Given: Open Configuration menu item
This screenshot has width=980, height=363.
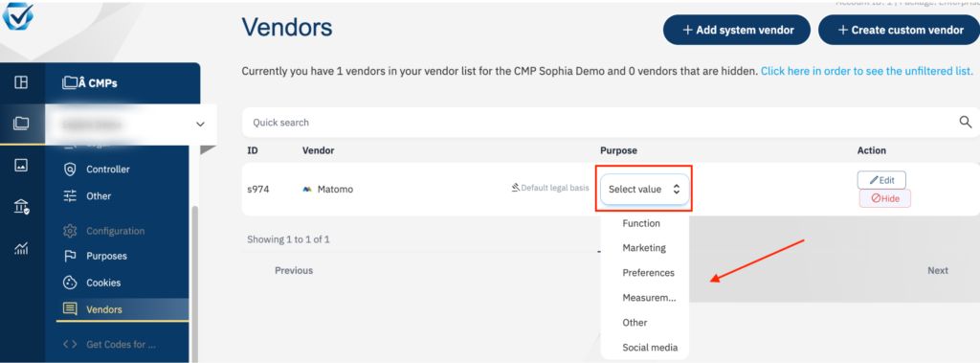Looking at the screenshot, I should pos(116,231).
